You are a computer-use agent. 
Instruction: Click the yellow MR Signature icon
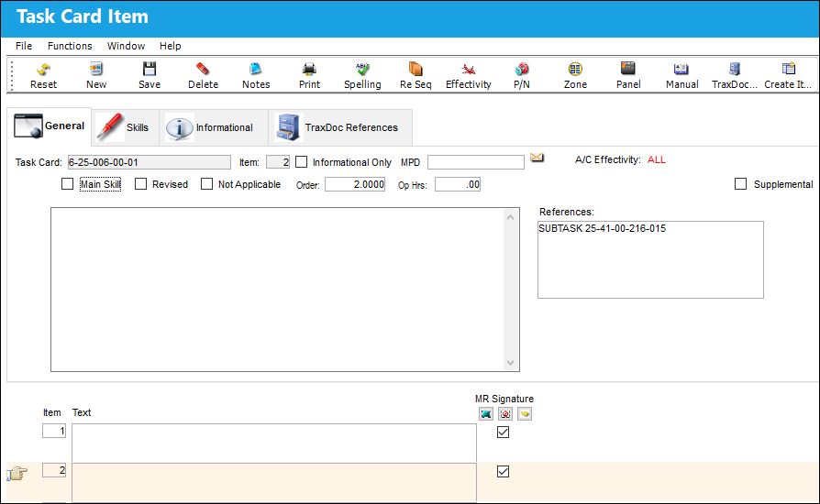525,414
